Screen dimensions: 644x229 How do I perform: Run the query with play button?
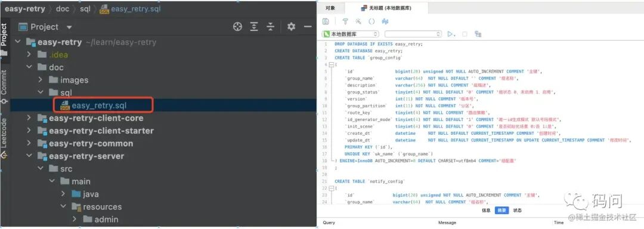pos(451,34)
